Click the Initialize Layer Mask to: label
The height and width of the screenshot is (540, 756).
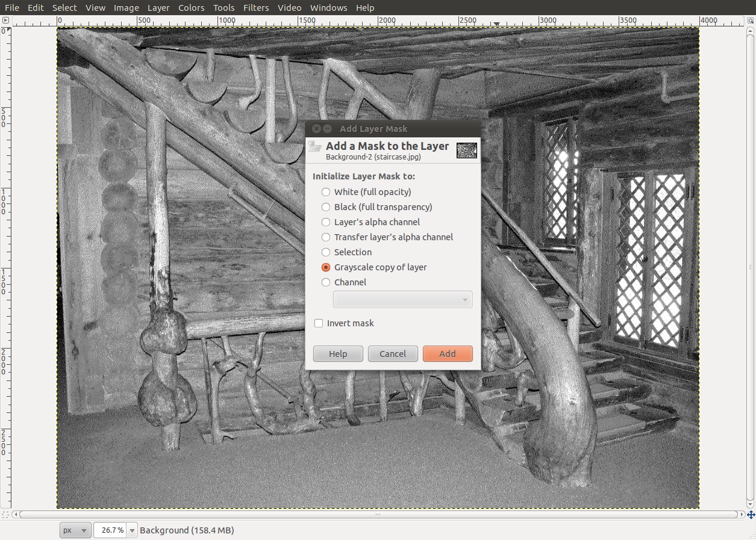(364, 176)
